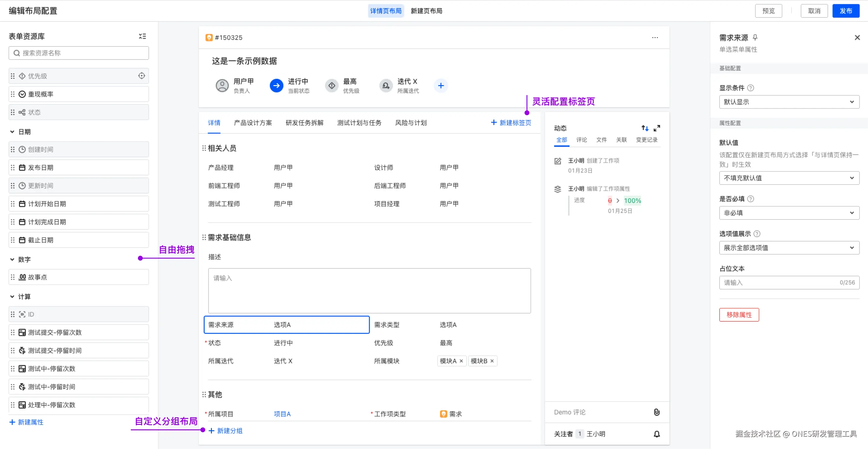Pin the 需求来源 property panel
868x449 pixels.
(755, 37)
